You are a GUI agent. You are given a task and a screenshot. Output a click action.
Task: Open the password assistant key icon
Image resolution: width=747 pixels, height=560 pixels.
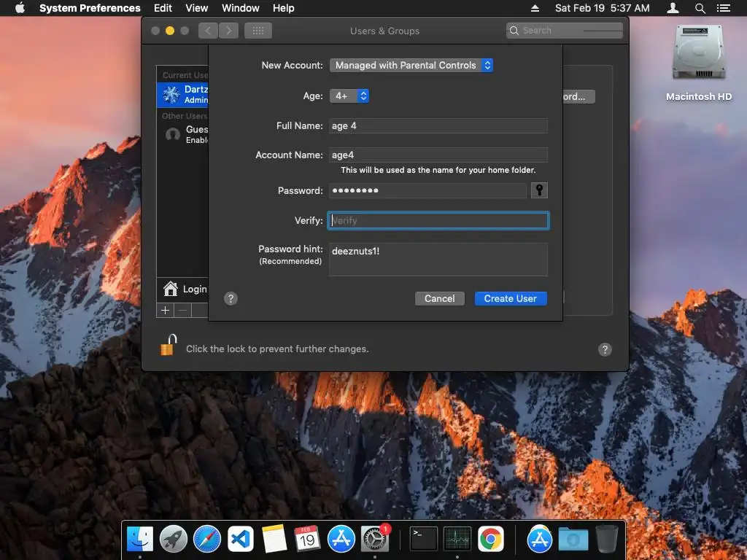click(x=539, y=190)
